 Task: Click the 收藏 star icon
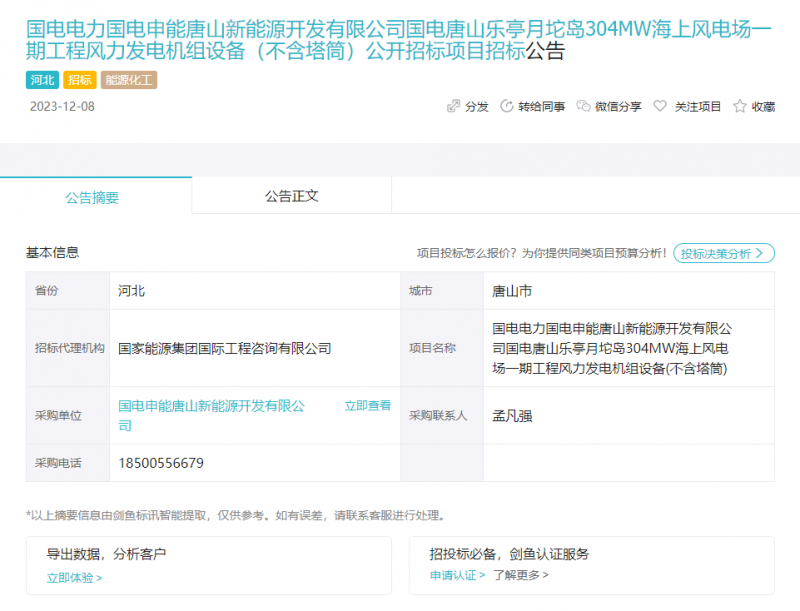point(739,106)
